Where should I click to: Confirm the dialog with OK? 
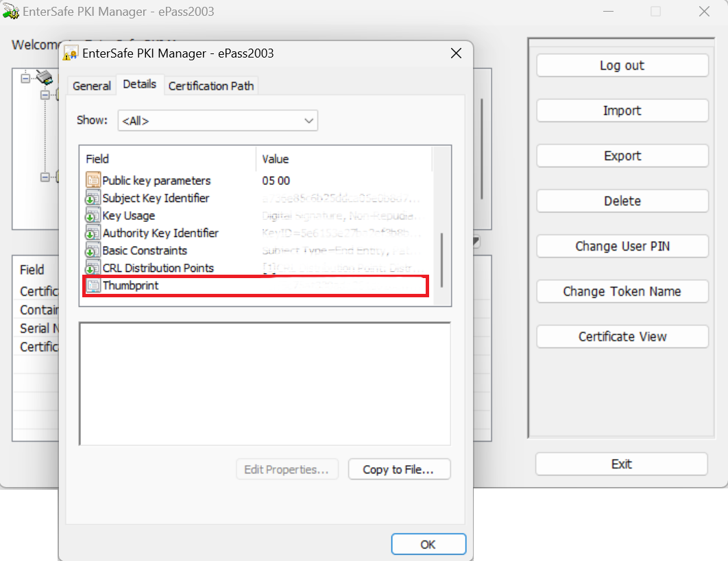[428, 544]
